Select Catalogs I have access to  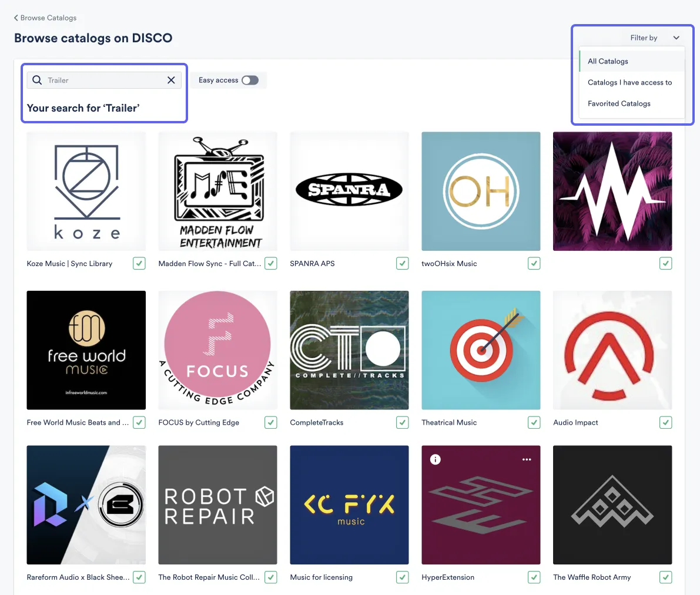click(x=632, y=82)
